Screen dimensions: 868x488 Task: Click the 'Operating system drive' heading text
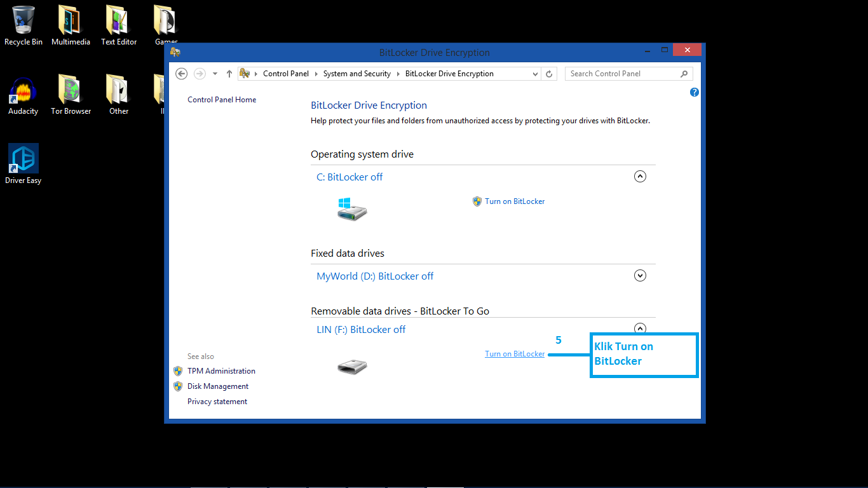pos(362,154)
